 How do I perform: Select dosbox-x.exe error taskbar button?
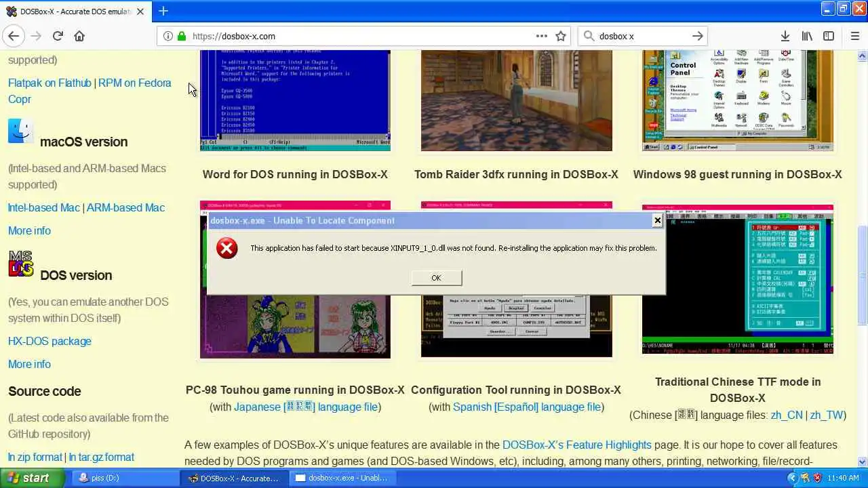pyautogui.click(x=341, y=478)
